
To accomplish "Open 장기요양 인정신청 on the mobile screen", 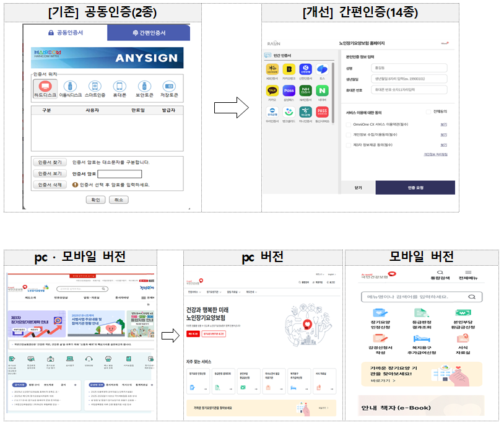I will pos(379,318).
